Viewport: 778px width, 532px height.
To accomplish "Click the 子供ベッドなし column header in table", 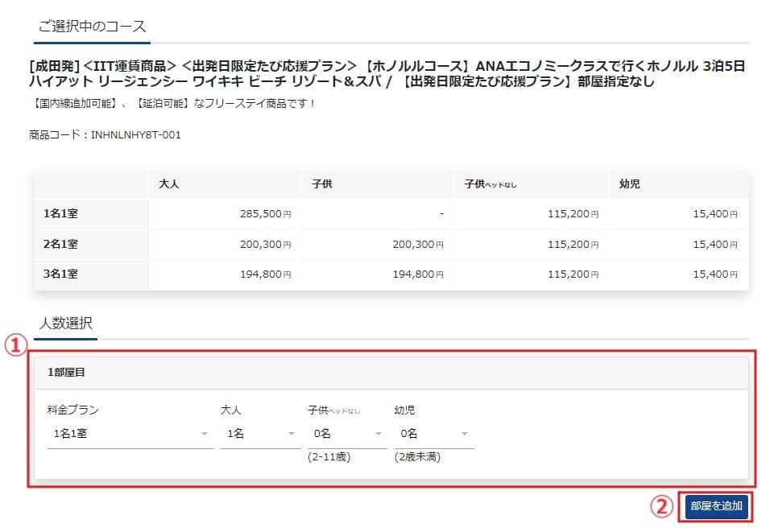I will 490,184.
